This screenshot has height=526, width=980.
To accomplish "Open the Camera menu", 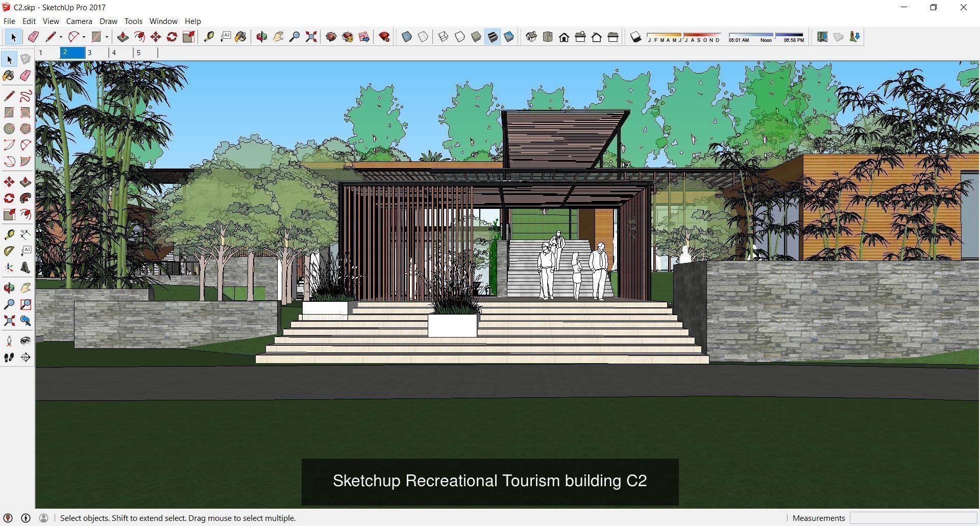I will pos(79,21).
